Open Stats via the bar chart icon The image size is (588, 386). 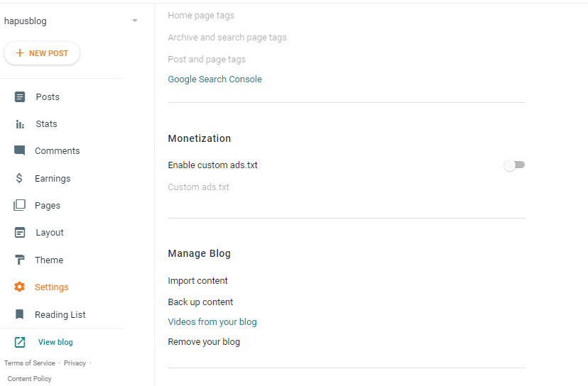click(x=20, y=124)
